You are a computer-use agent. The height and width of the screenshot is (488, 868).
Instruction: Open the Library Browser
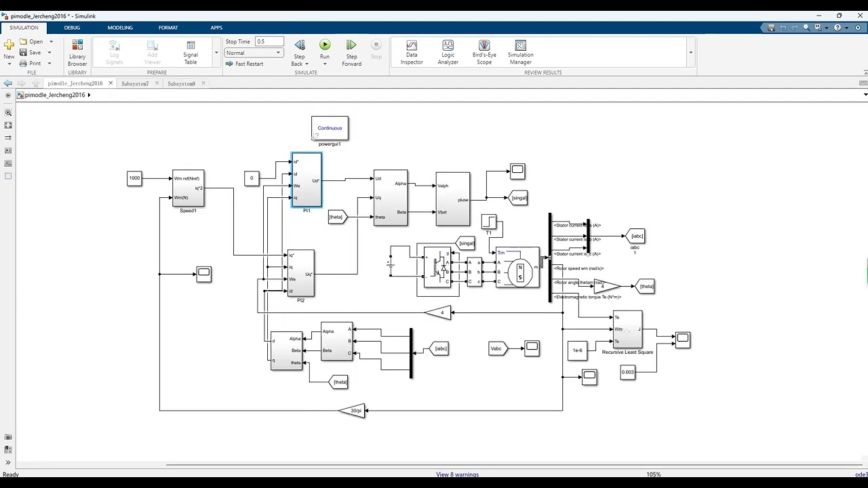pyautogui.click(x=77, y=52)
